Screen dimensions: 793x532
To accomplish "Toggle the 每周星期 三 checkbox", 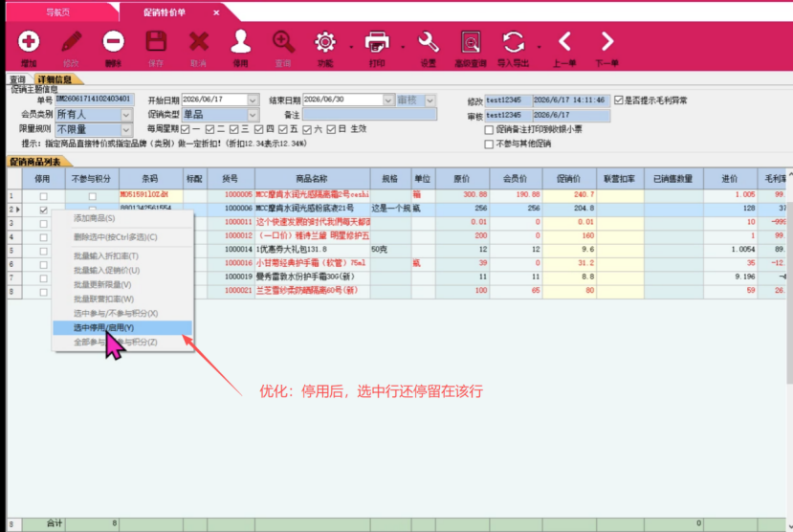I will coord(233,129).
